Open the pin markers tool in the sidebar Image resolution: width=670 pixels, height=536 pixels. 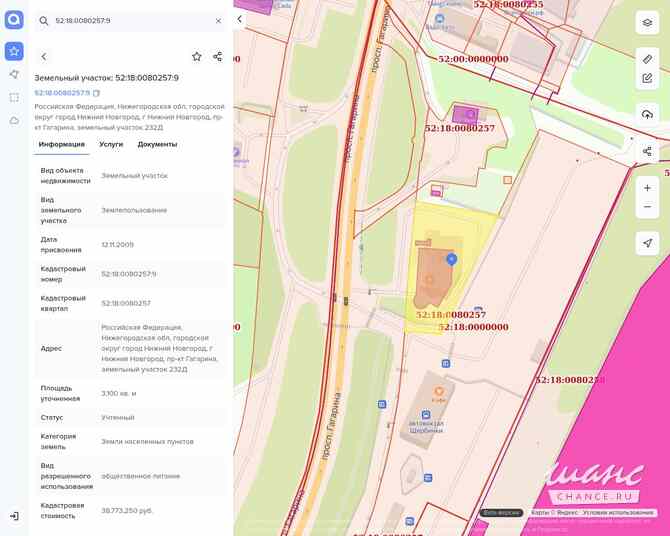(x=14, y=74)
